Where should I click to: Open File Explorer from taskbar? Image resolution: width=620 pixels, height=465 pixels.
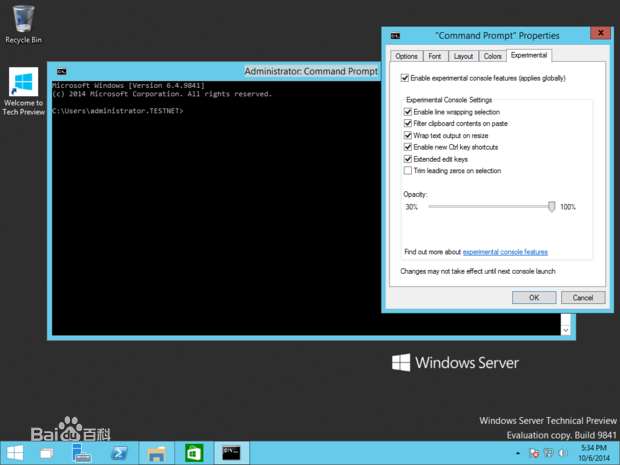tap(157, 454)
